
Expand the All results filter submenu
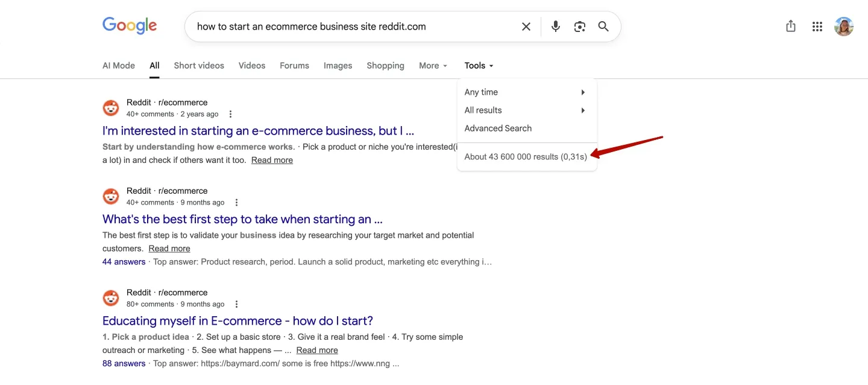483,110
